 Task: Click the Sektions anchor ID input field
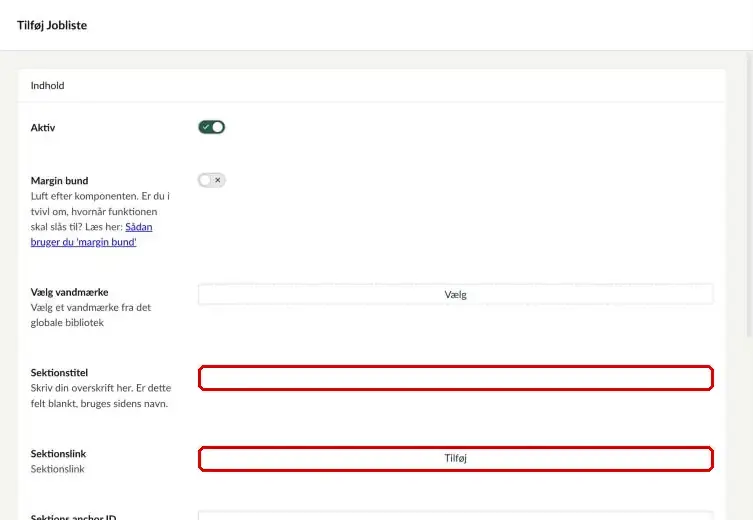(x=455, y=516)
